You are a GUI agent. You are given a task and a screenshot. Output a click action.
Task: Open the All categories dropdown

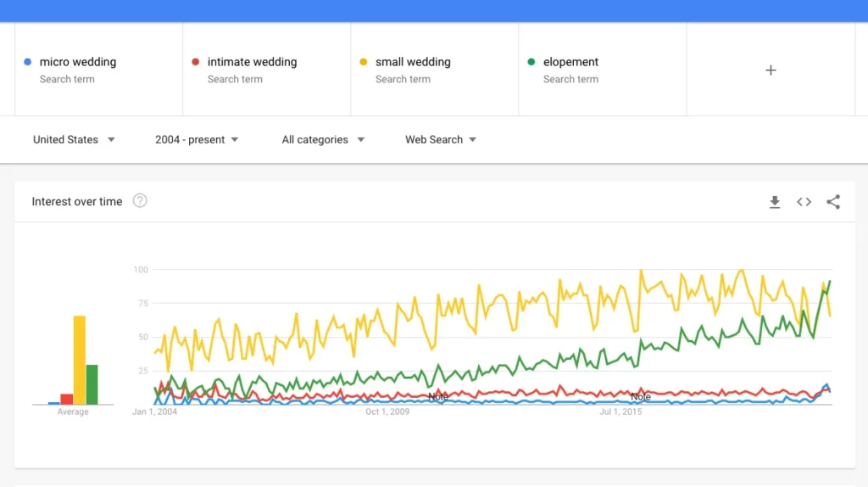(x=323, y=140)
